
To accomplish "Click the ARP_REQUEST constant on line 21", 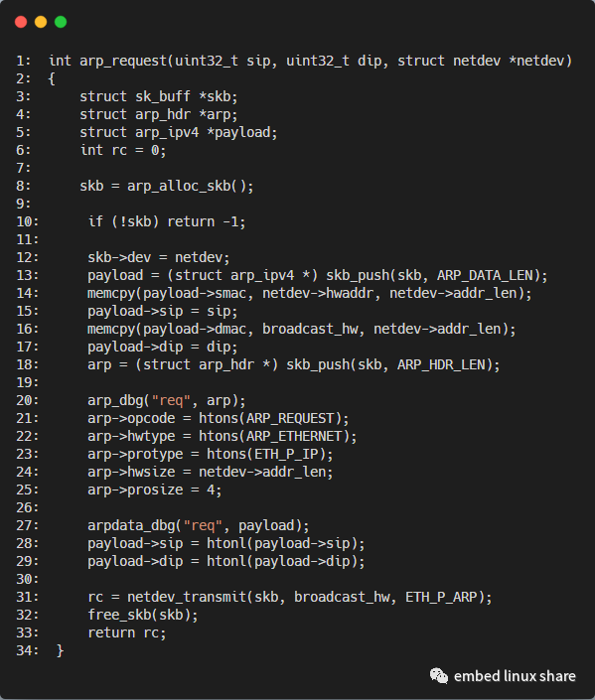I will (x=290, y=418).
